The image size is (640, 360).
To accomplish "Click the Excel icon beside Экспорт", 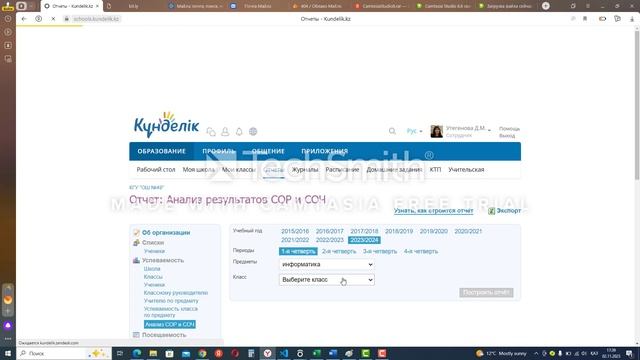I will pyautogui.click(x=491, y=211).
